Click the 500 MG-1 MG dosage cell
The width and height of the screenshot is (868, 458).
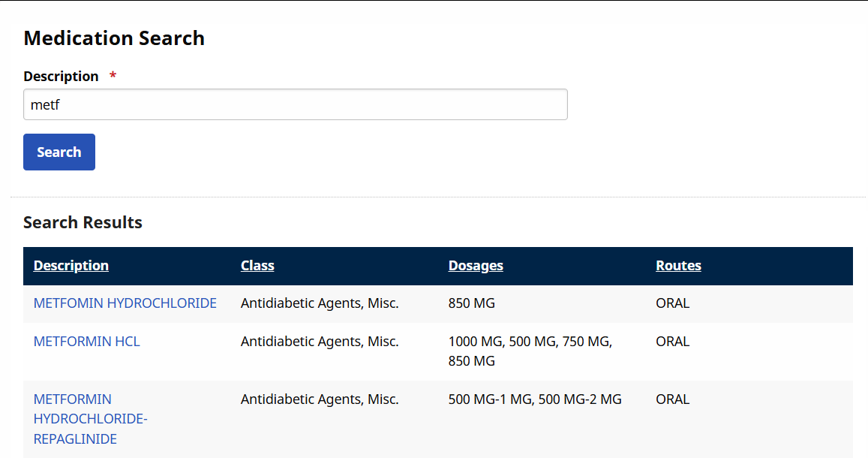click(534, 399)
